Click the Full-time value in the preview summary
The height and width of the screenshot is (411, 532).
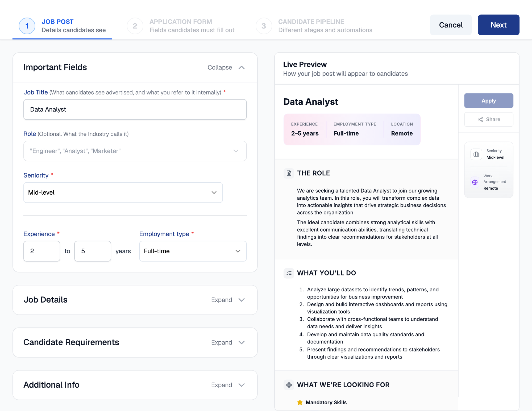[x=346, y=133]
